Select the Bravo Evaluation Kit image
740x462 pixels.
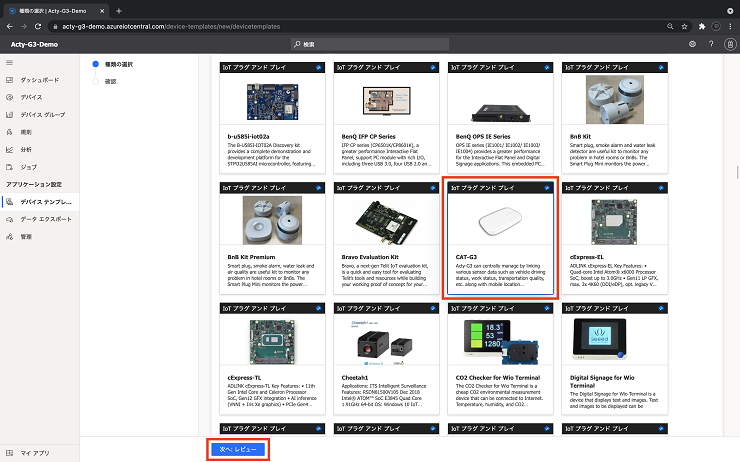pos(387,221)
